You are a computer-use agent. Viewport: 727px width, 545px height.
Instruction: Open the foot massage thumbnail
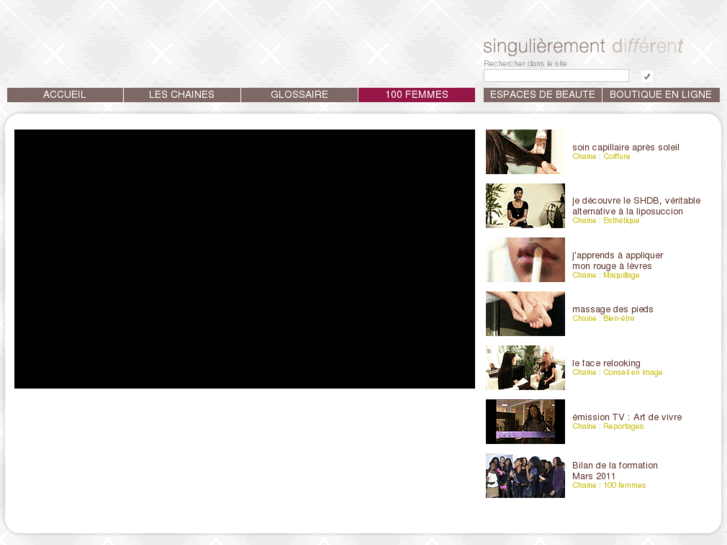click(525, 314)
